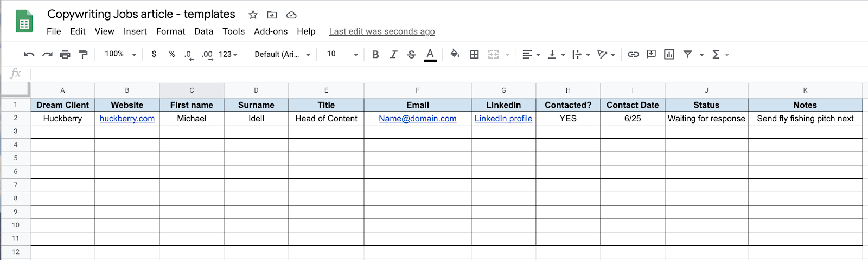Open the 'Last edit was seconds ago' link
Screen dimensions: 868x260
pyautogui.click(x=382, y=31)
